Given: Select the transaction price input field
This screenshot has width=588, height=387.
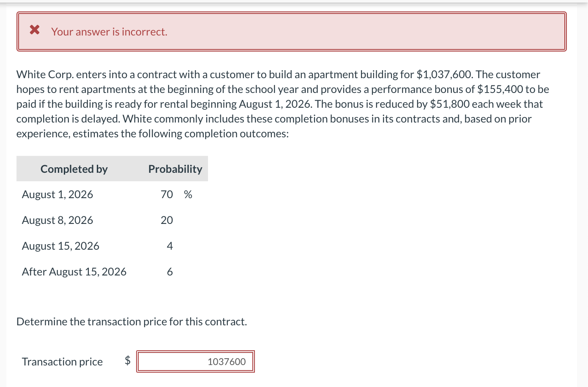Looking at the screenshot, I should tap(195, 361).
